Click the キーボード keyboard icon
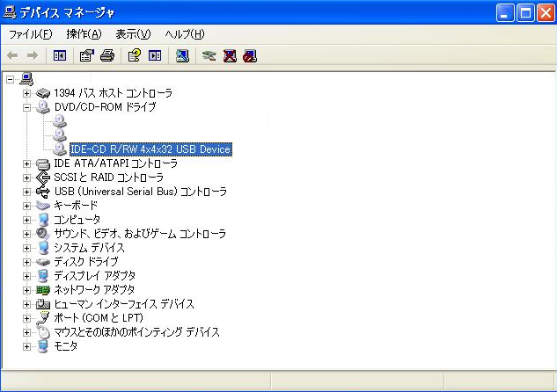 [43, 206]
